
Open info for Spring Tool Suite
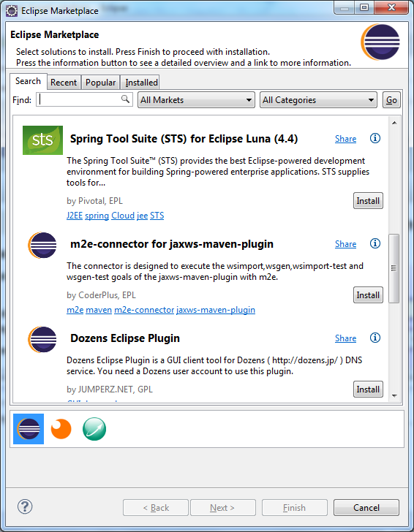tap(375, 138)
